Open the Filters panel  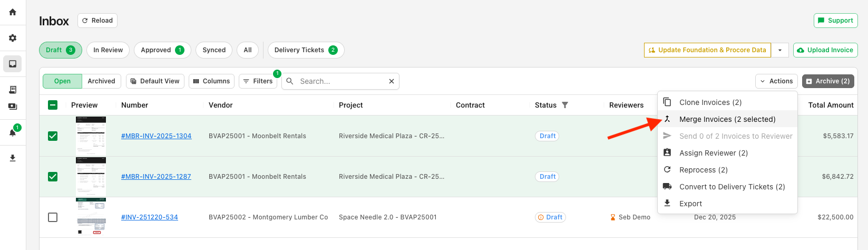258,81
